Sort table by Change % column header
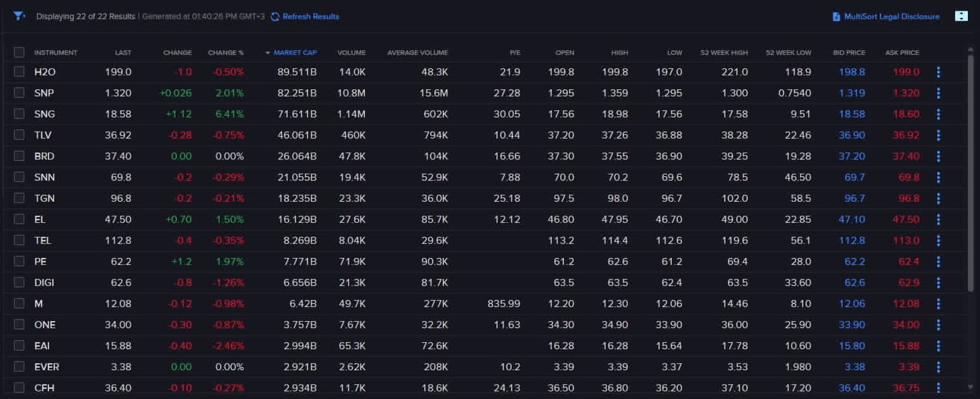 coord(226,52)
